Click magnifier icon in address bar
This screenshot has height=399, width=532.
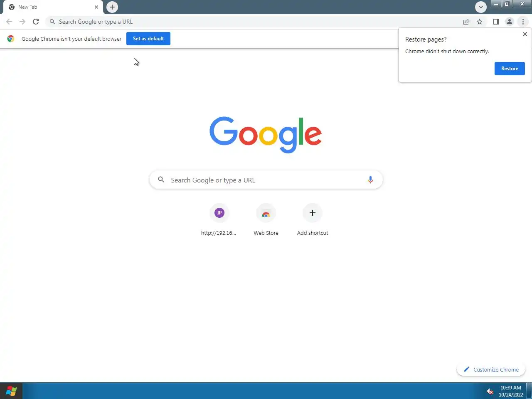pyautogui.click(x=52, y=22)
